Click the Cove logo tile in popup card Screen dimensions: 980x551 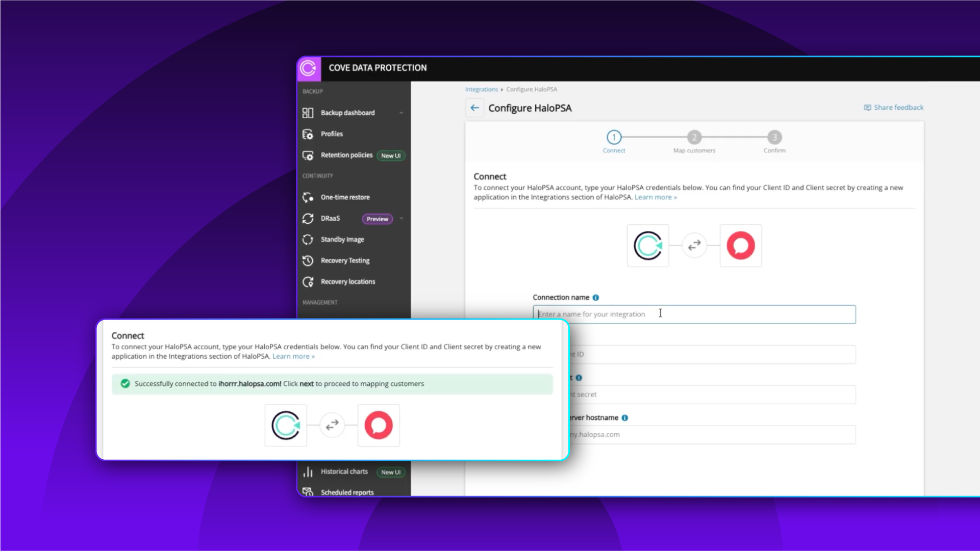(286, 425)
